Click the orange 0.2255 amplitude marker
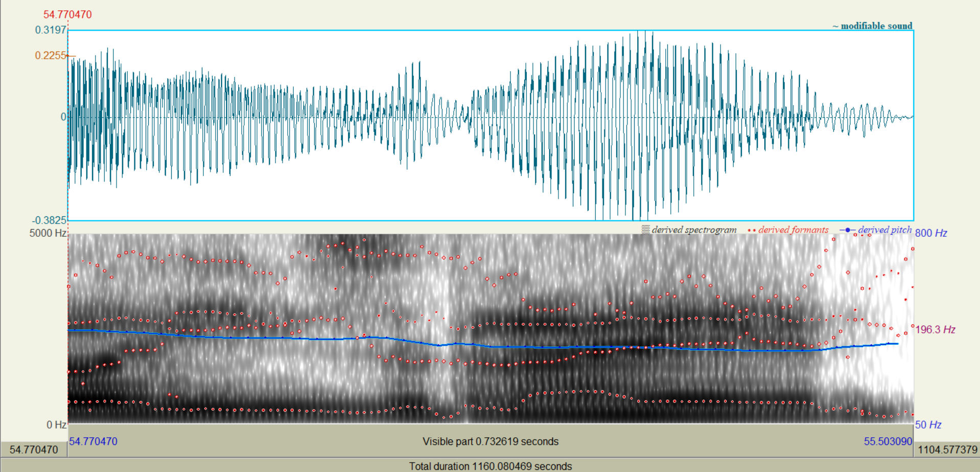The width and height of the screenshot is (980, 472). coord(51,55)
